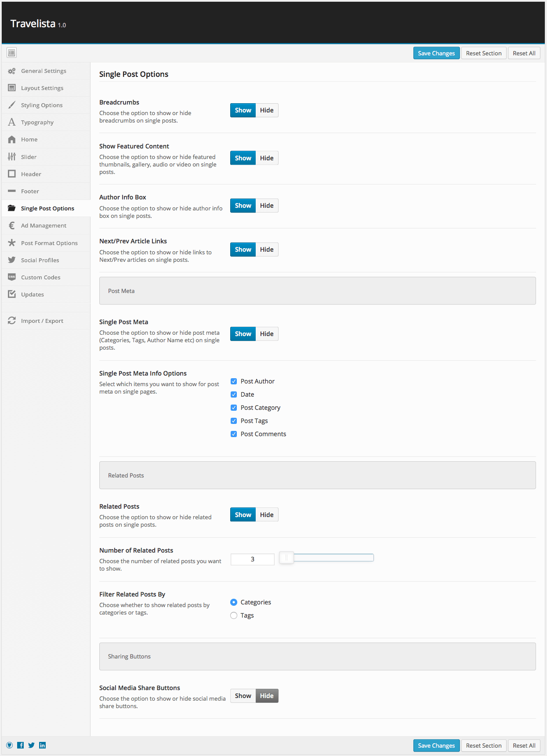Image resolution: width=547 pixels, height=756 pixels.
Task: Uncheck the Post Category checkbox
Action: tap(234, 408)
